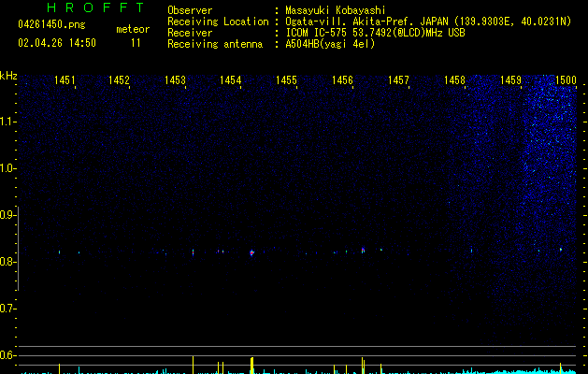
Task: Click the 1455 time axis label
Action: click(286, 80)
